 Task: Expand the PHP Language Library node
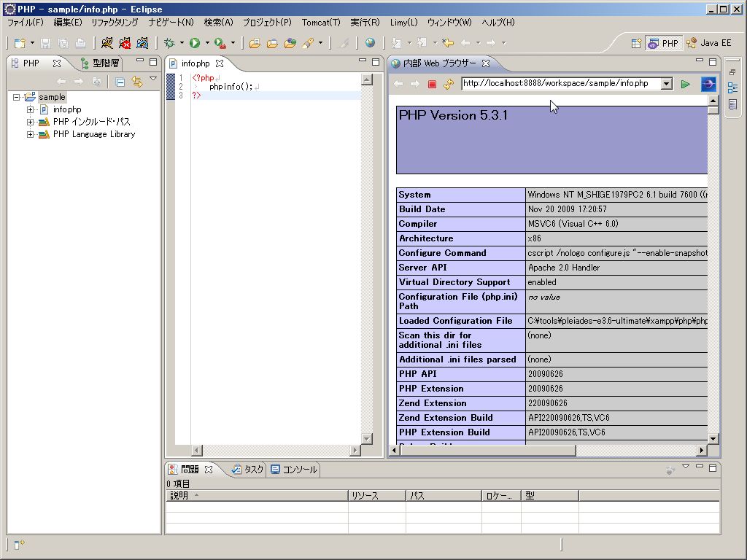(x=30, y=134)
